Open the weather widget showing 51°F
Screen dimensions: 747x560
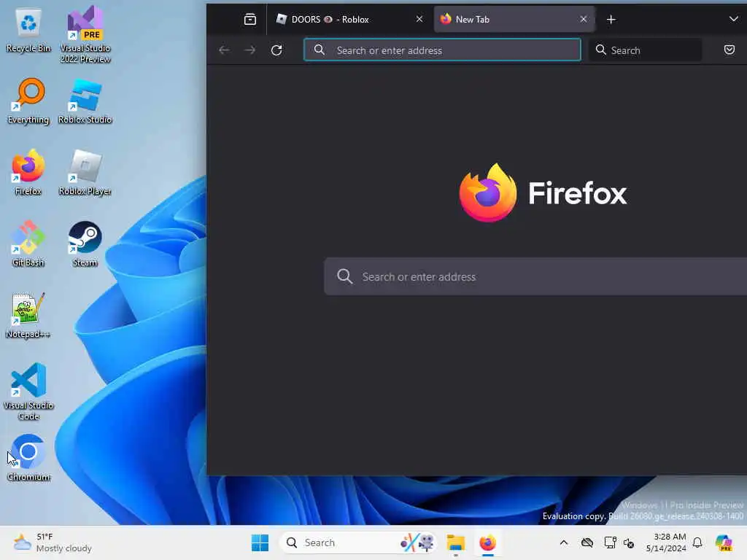pos(53,542)
